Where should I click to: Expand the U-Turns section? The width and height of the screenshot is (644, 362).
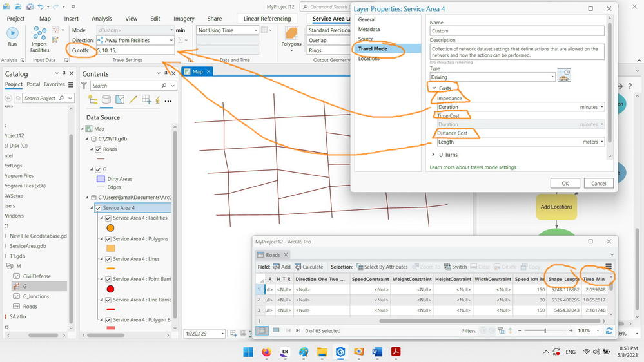(433, 155)
